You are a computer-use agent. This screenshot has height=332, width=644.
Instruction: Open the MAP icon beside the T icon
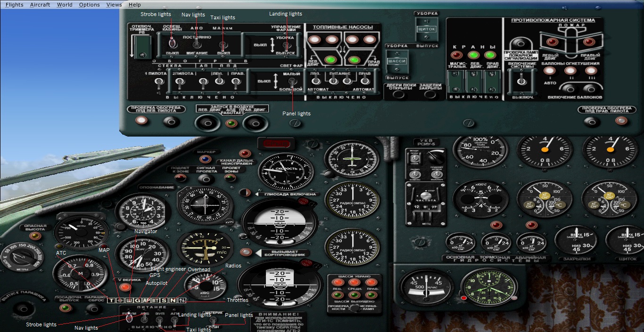[120, 300]
